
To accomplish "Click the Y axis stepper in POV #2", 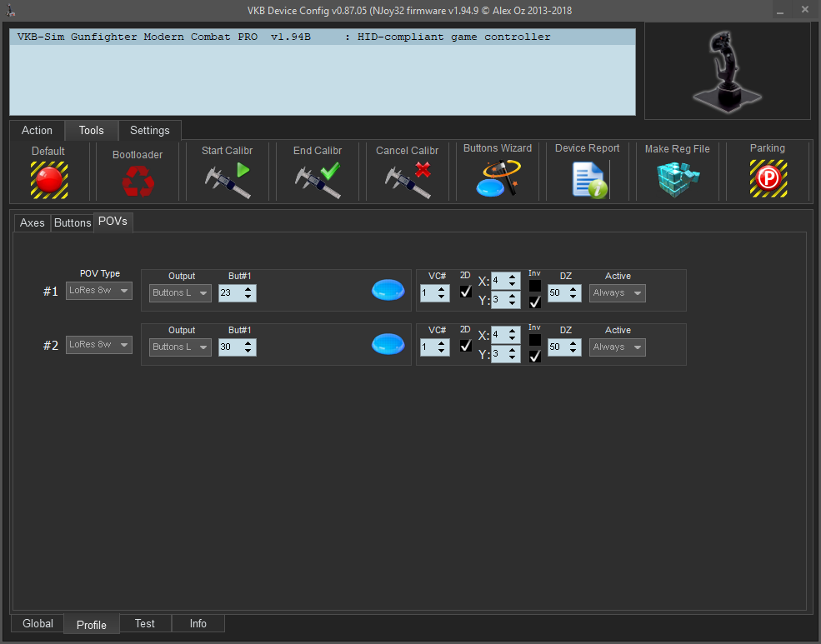I will tap(512, 354).
